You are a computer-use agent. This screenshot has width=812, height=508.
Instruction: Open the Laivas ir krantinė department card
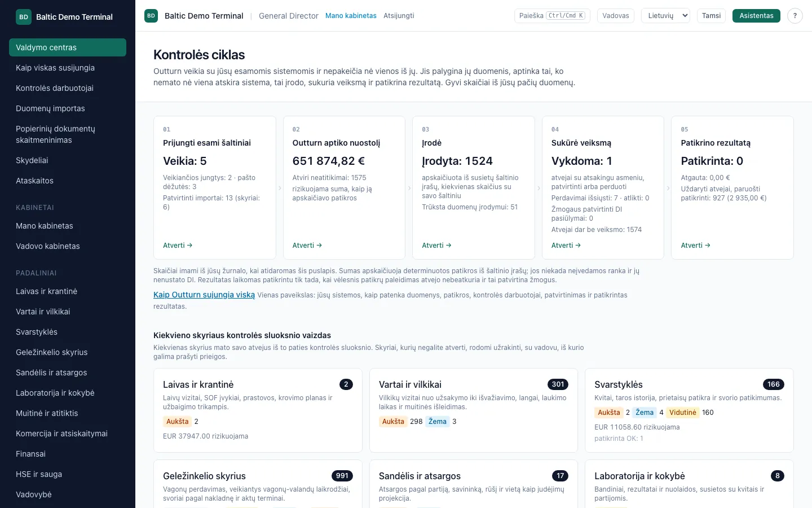(258, 410)
